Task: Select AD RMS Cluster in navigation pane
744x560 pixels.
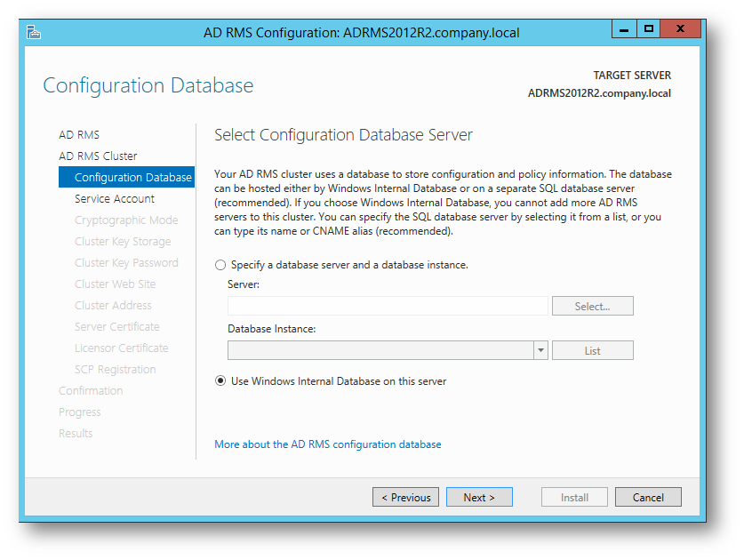Action: (x=98, y=156)
